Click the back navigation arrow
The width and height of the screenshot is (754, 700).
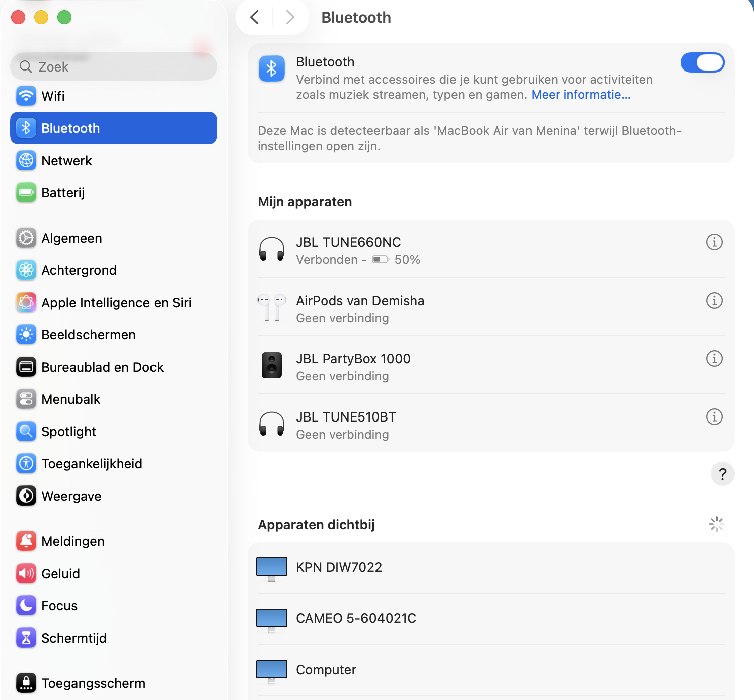[254, 17]
